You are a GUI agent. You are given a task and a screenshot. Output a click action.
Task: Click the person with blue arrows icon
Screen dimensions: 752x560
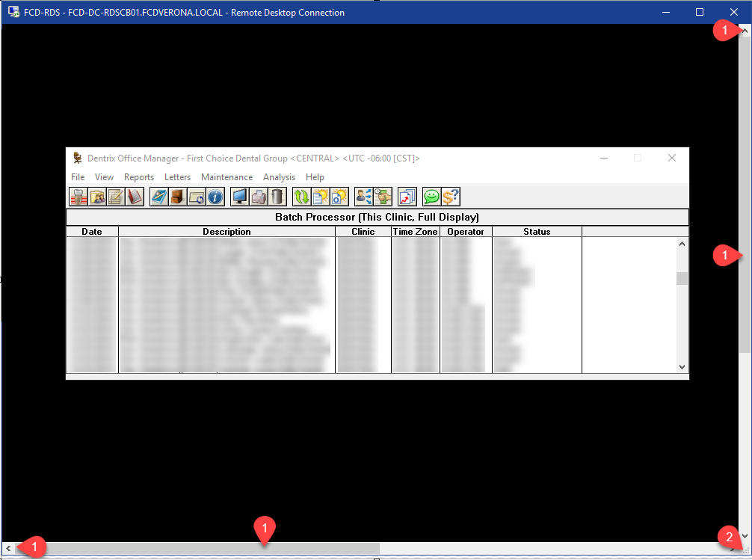(x=363, y=197)
